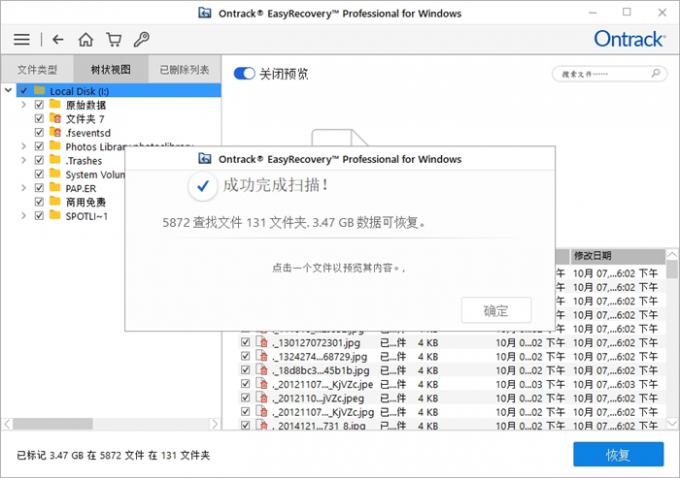This screenshot has width=680, height=478.
Task: Uncheck the PAP.ER checkbox
Action: [x=39, y=188]
